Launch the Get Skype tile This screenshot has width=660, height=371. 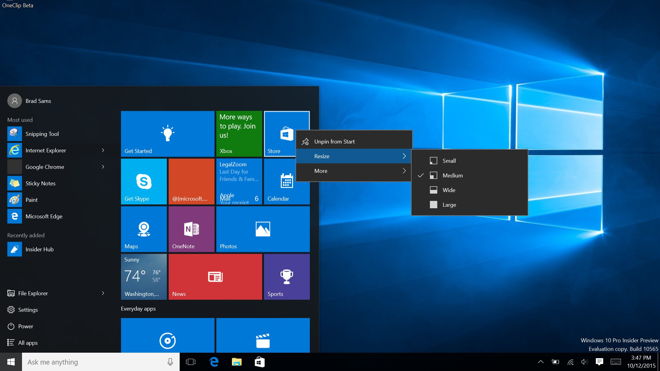click(144, 181)
